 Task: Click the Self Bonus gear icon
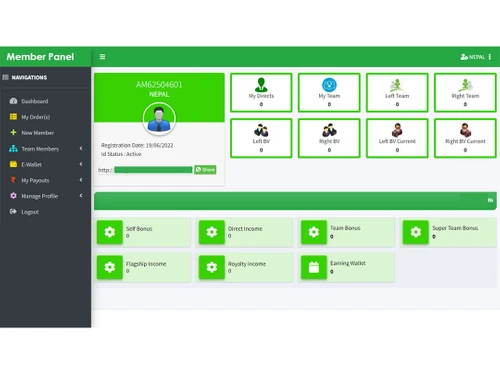[110, 232]
